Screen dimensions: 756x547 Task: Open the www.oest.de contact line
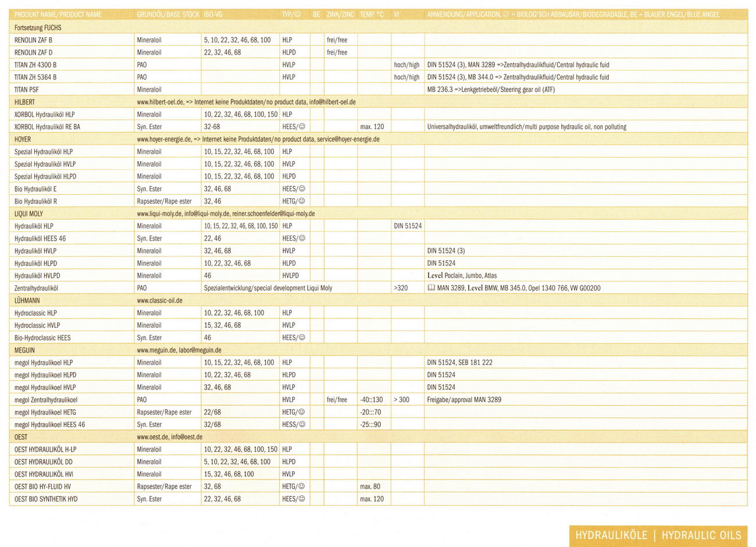170,437
